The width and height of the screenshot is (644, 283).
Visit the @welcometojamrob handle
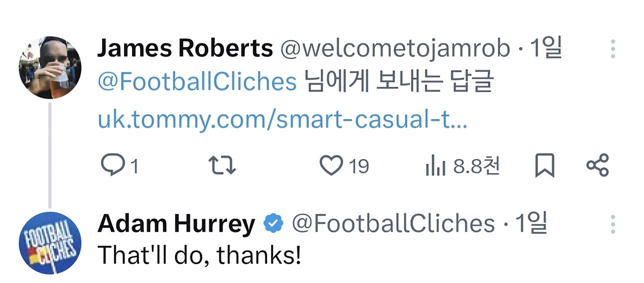tap(395, 49)
